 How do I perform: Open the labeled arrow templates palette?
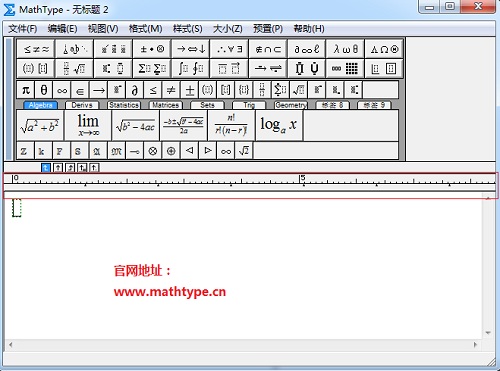268,69
